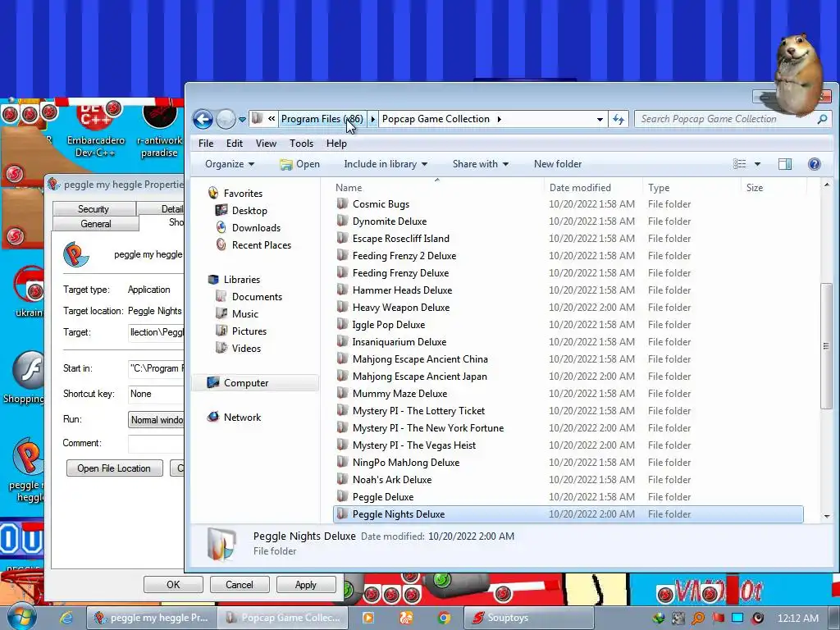
Task: Select the Iggle Pop Deluxe folder icon
Action: coord(342,325)
